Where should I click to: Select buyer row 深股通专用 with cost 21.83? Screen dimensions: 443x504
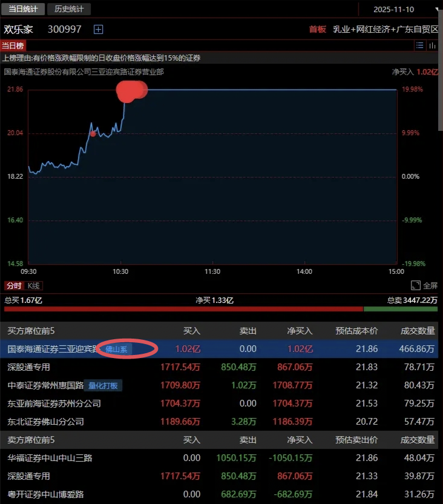pos(219,367)
